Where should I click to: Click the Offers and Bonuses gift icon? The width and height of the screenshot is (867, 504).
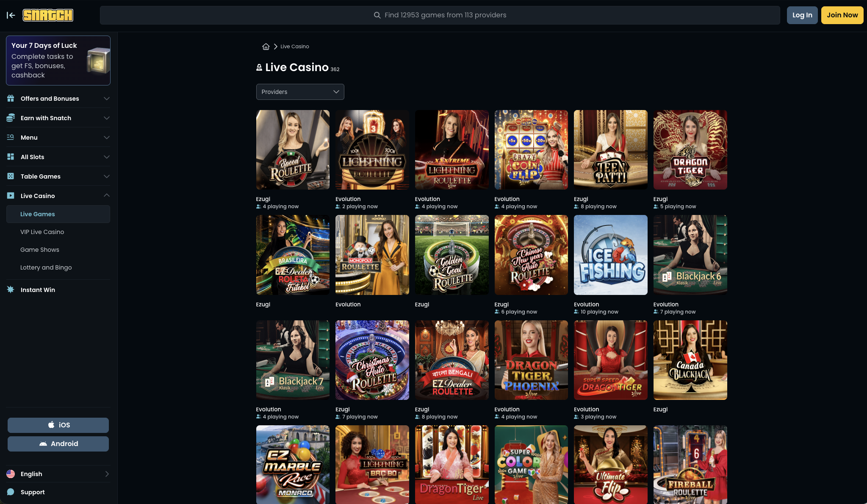click(11, 99)
